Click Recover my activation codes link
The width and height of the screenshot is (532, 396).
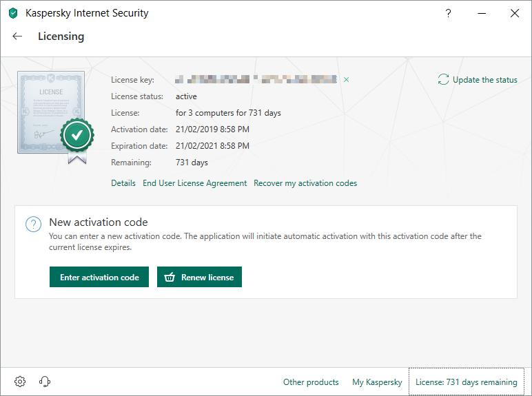point(305,183)
